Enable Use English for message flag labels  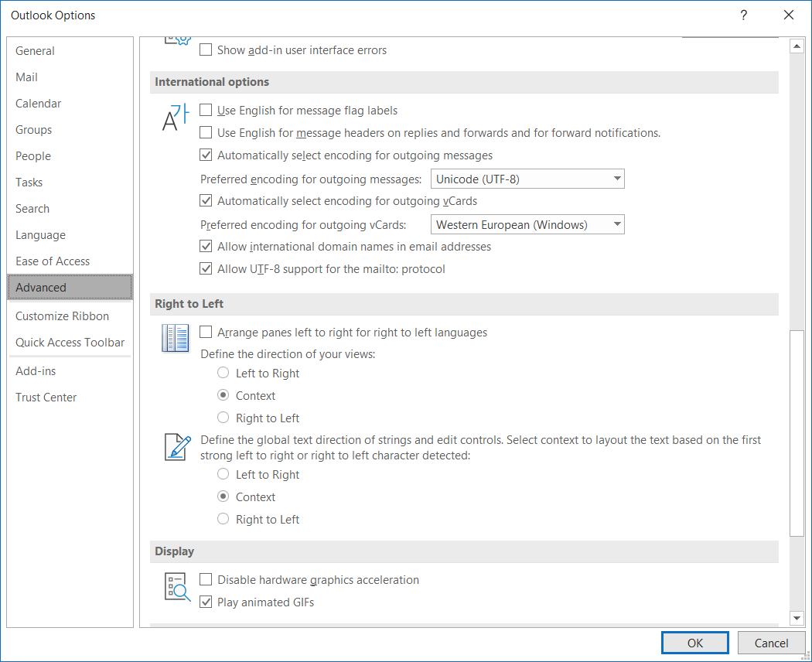click(206, 111)
